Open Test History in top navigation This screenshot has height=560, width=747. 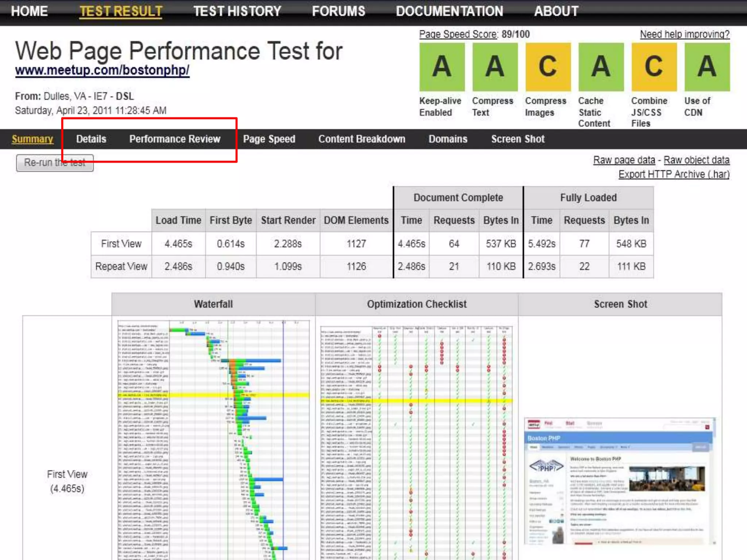click(237, 11)
